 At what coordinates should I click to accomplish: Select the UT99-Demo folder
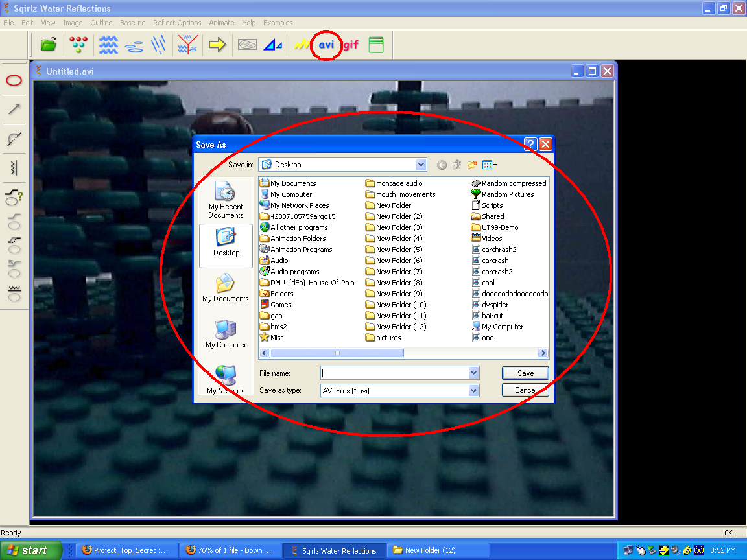tap(495, 227)
